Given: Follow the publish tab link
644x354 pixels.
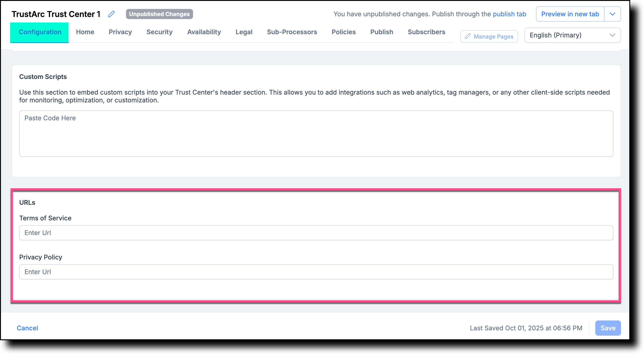Looking at the screenshot, I should [509, 14].
